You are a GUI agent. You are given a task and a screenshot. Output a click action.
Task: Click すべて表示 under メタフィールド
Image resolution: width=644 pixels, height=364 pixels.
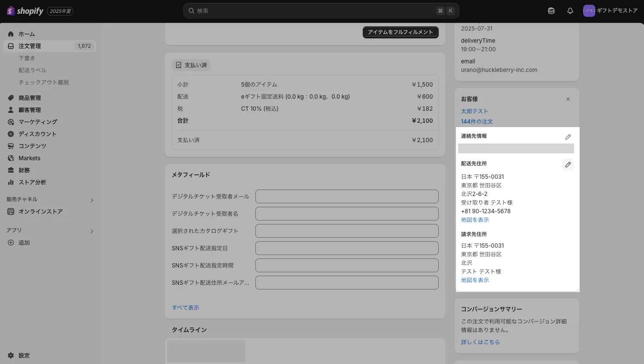click(x=185, y=308)
